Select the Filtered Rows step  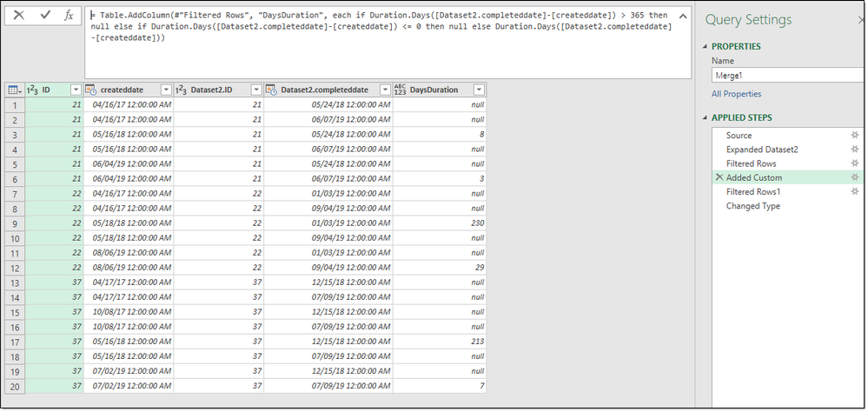tap(752, 163)
